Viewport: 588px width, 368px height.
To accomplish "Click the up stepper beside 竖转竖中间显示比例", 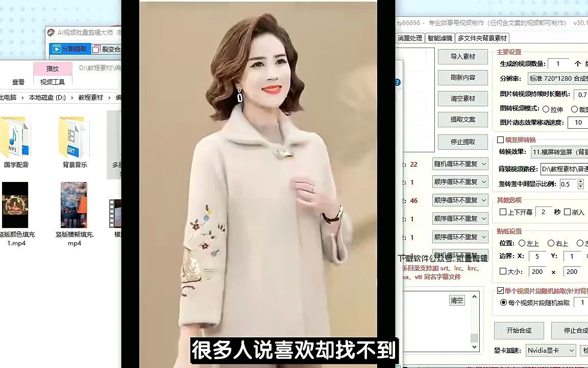I will click(581, 181).
